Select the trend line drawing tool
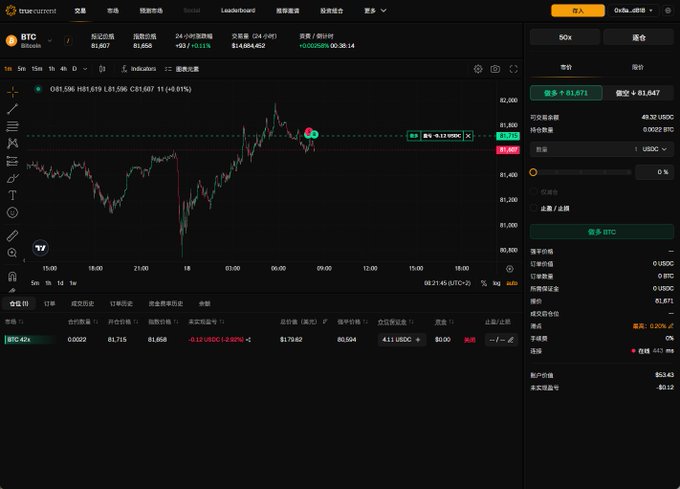The width and height of the screenshot is (680, 489). pyautogui.click(x=13, y=109)
